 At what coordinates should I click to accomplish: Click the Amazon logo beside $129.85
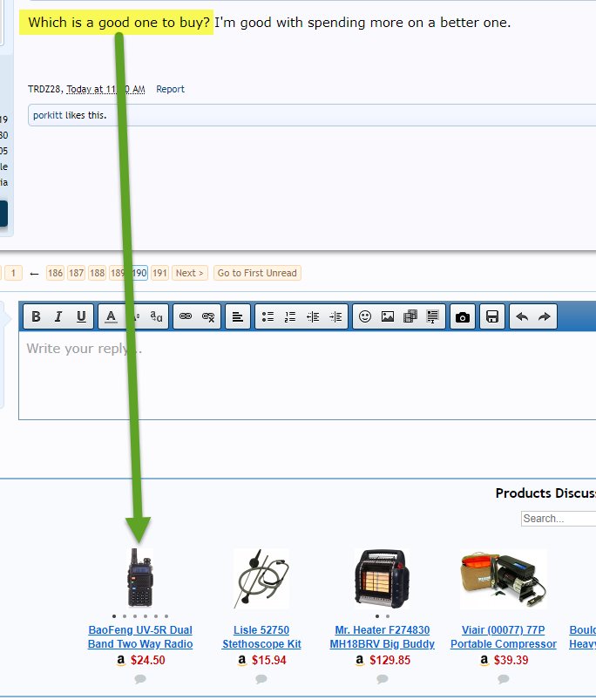(360, 660)
